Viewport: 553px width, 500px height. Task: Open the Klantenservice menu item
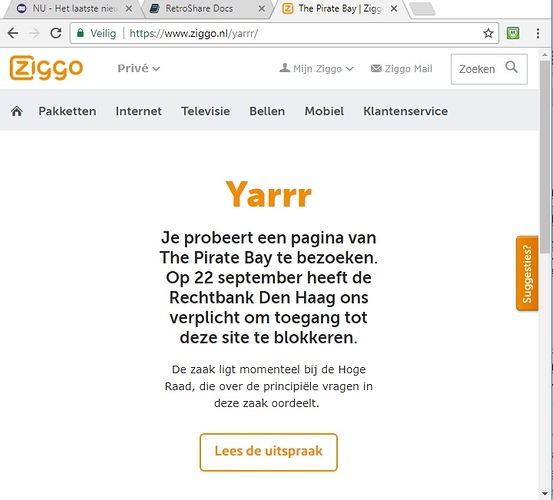[x=406, y=111]
